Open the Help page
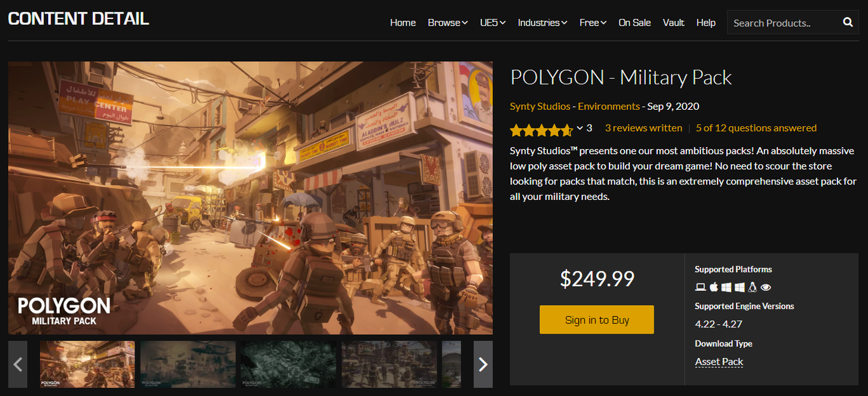 [706, 22]
